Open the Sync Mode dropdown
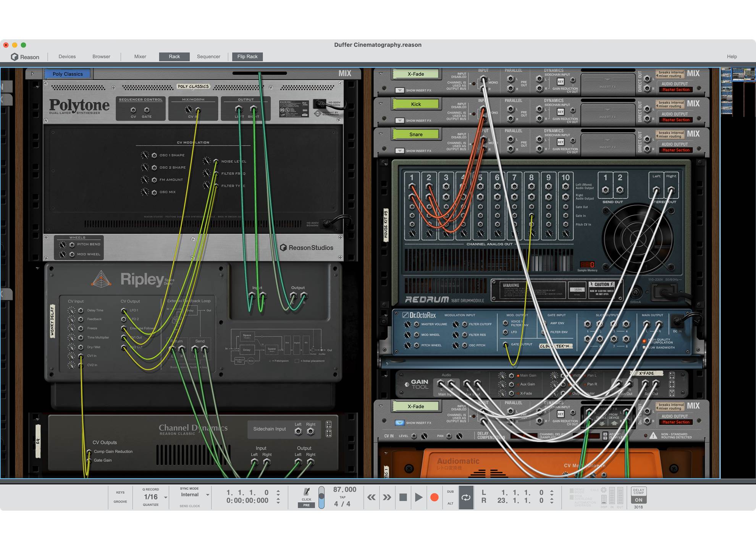This screenshot has height=550, width=756. pyautogui.click(x=207, y=495)
